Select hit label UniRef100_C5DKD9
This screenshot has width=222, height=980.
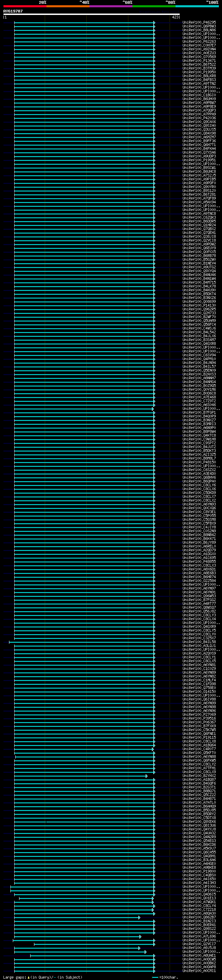pyautogui.click(x=199, y=493)
